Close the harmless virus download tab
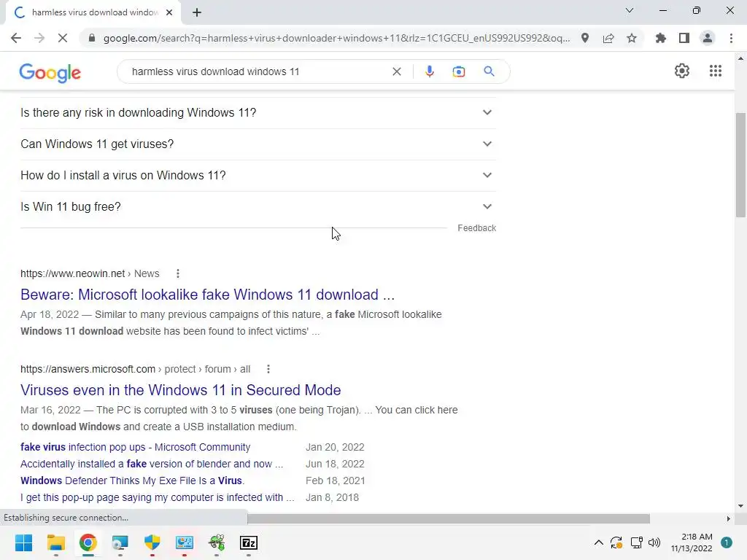 point(169,12)
